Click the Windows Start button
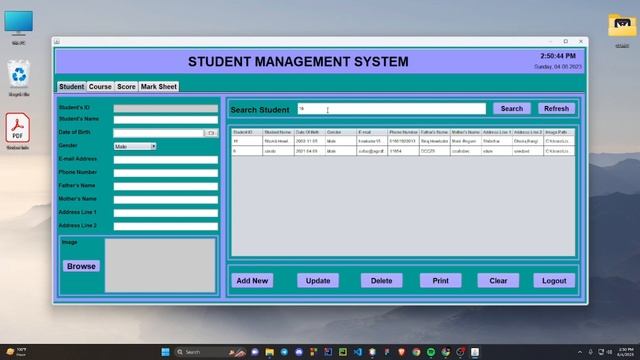 click(x=165, y=352)
